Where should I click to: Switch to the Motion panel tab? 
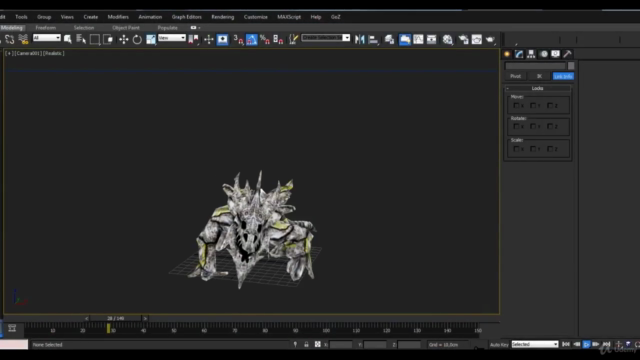tap(544, 54)
